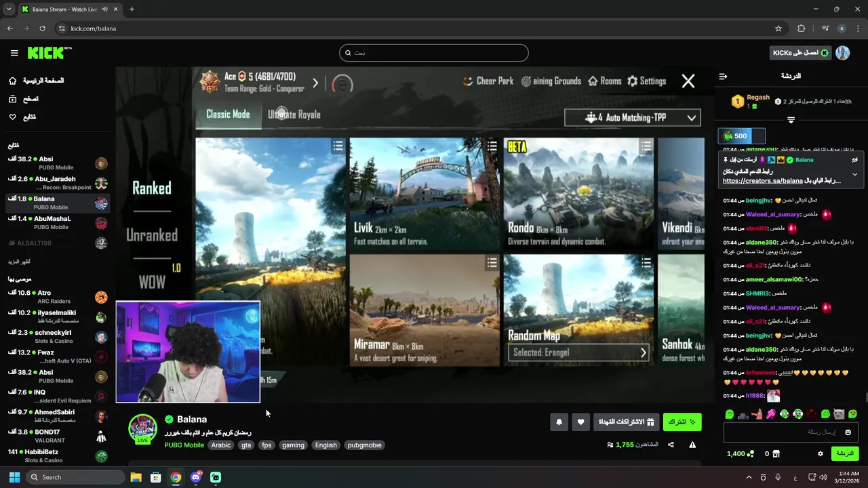Image resolution: width=868 pixels, height=488 pixels.
Task: Open ALSALT198 offline channel in sidebar
Action: (x=58, y=243)
